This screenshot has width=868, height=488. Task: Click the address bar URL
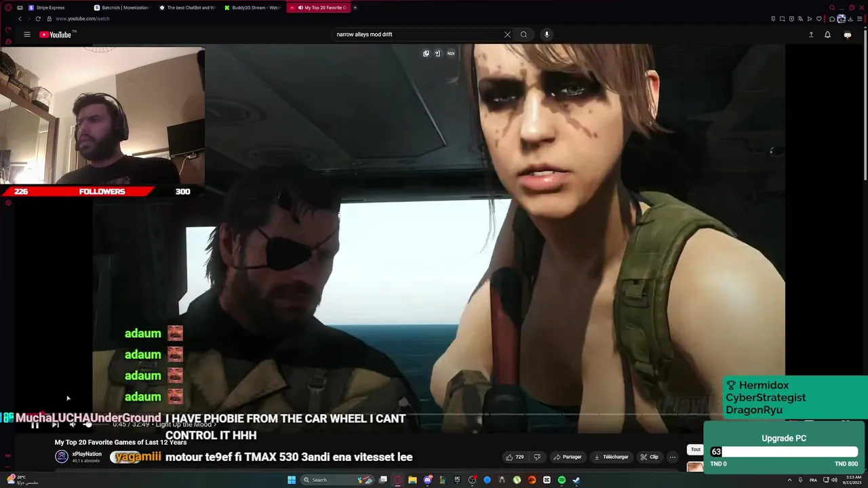(x=83, y=19)
